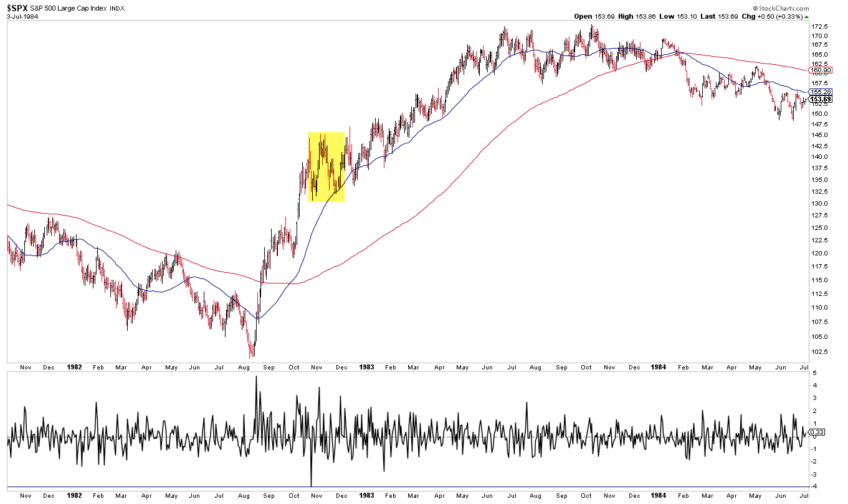Click the 125.0 price axis label

click(821, 228)
